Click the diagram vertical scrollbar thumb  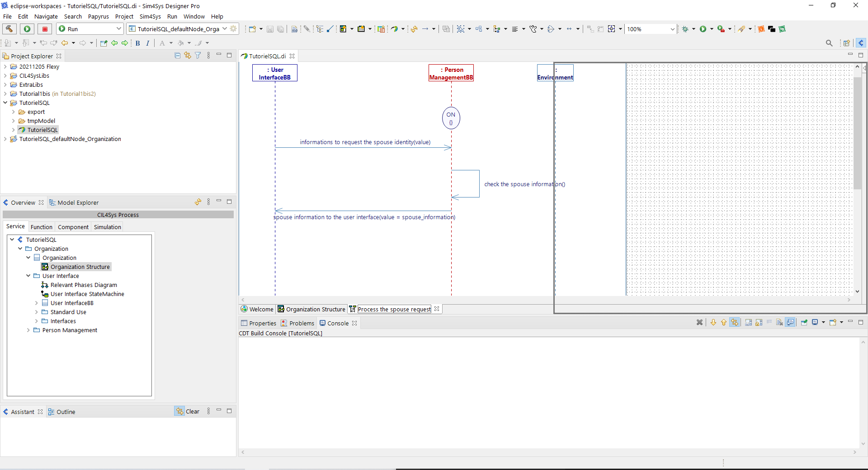[x=857, y=133]
